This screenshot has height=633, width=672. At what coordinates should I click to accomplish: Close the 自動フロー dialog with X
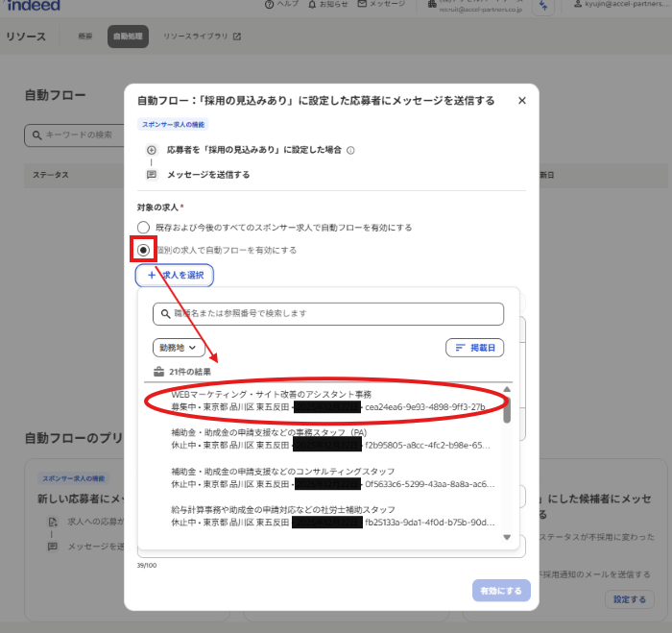click(x=521, y=101)
